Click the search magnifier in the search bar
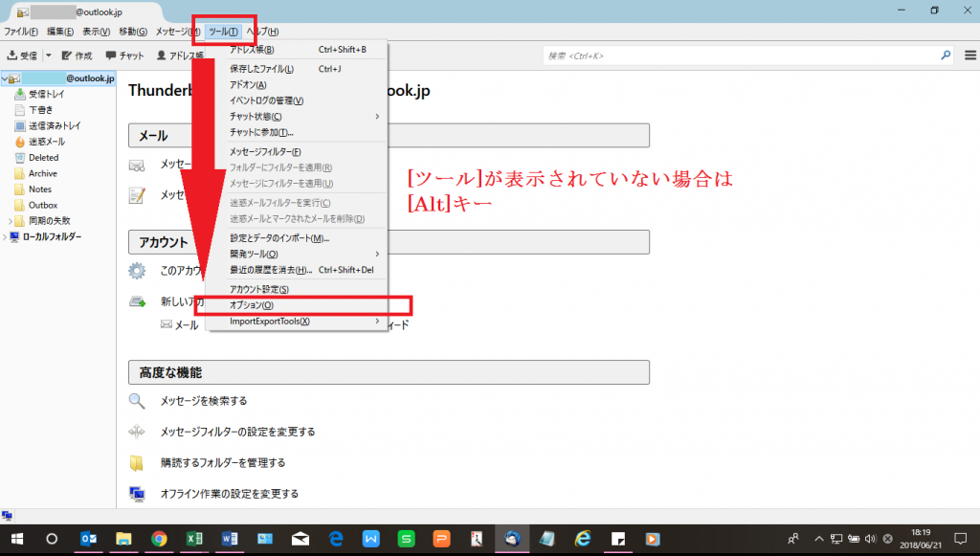Viewport: 980px width, 556px height. (946, 55)
